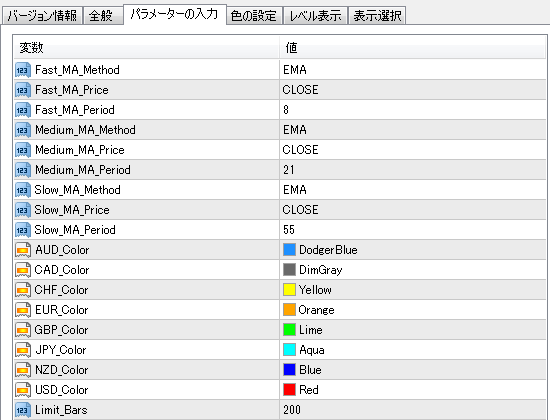Click the Lime swatch for GBP_Color

click(289, 330)
